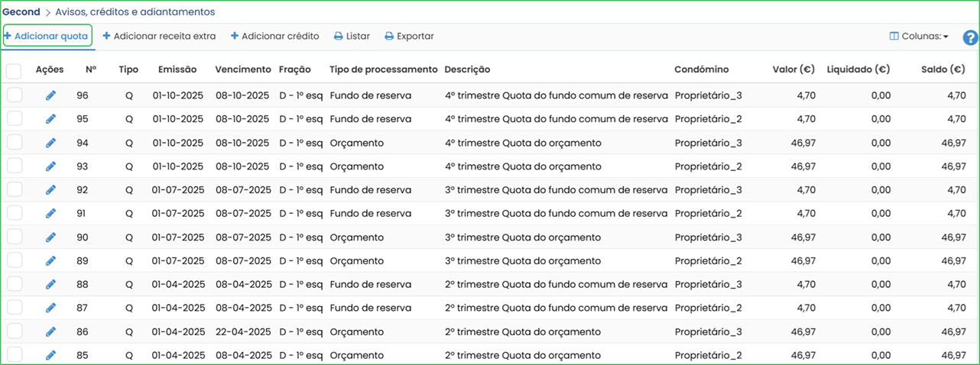Viewport: 980px width, 365px height.
Task: Select the due date 22-04-2025 cell
Action: pos(242,332)
